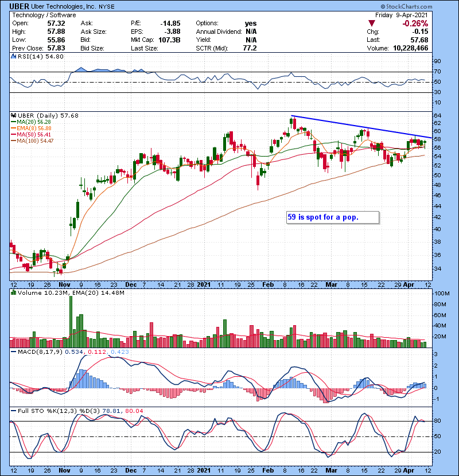The image size is (459, 476).
Task: Click the -1 tick on MACD axis
Action: point(436,399)
